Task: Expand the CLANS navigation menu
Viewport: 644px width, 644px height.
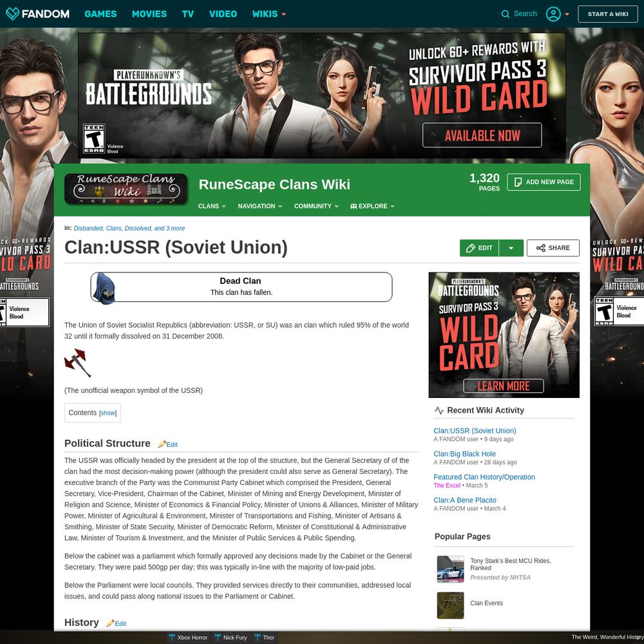Action: [212, 206]
